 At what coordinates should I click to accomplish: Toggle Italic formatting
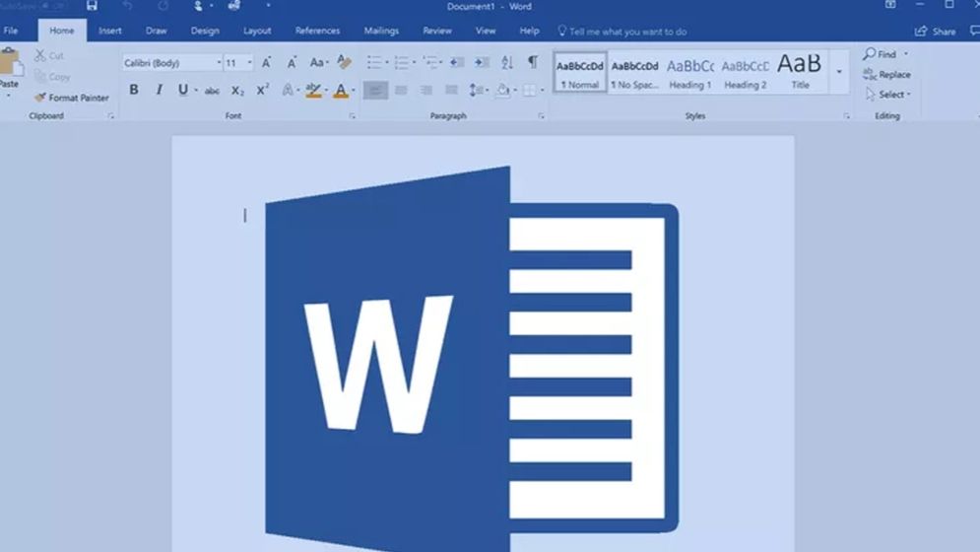coord(159,91)
